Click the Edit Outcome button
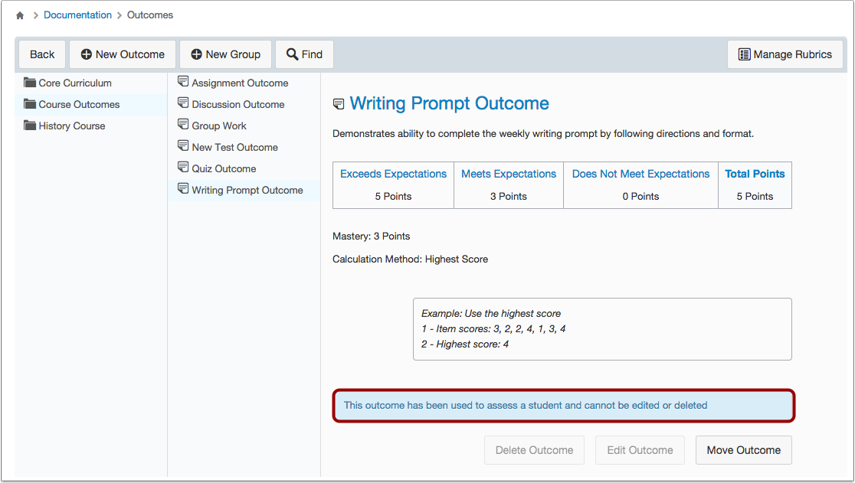Screen dimensions: 855x483 pos(640,450)
